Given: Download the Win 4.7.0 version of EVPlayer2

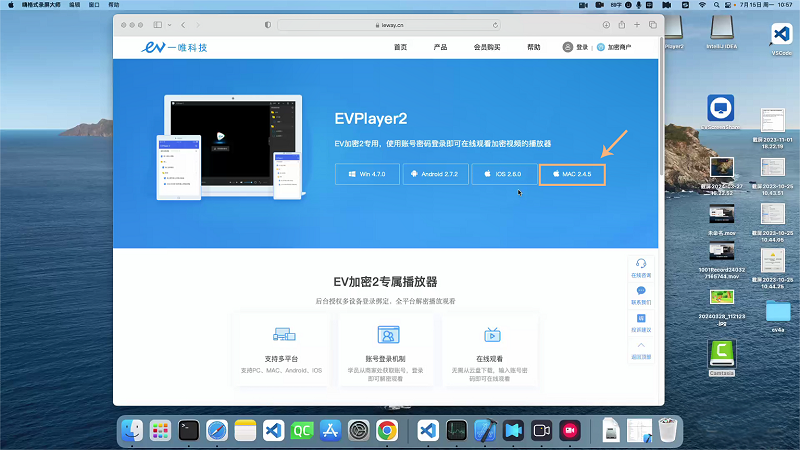Looking at the screenshot, I should coord(367,174).
